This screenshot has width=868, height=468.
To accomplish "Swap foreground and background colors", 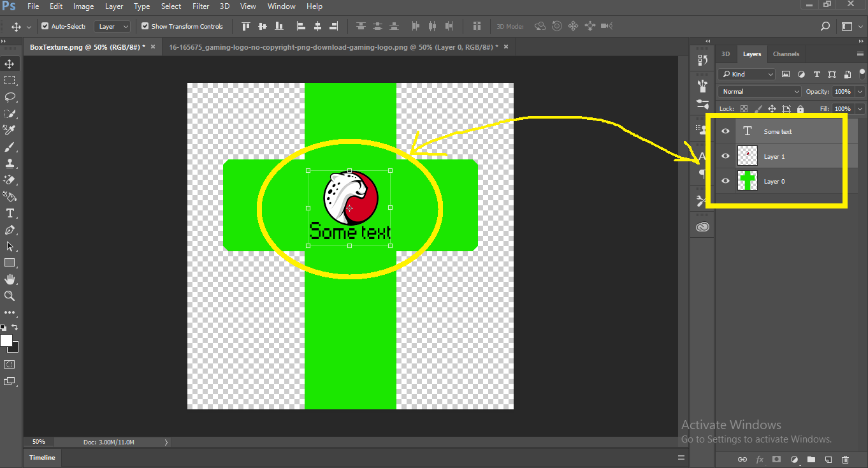I will point(15,327).
